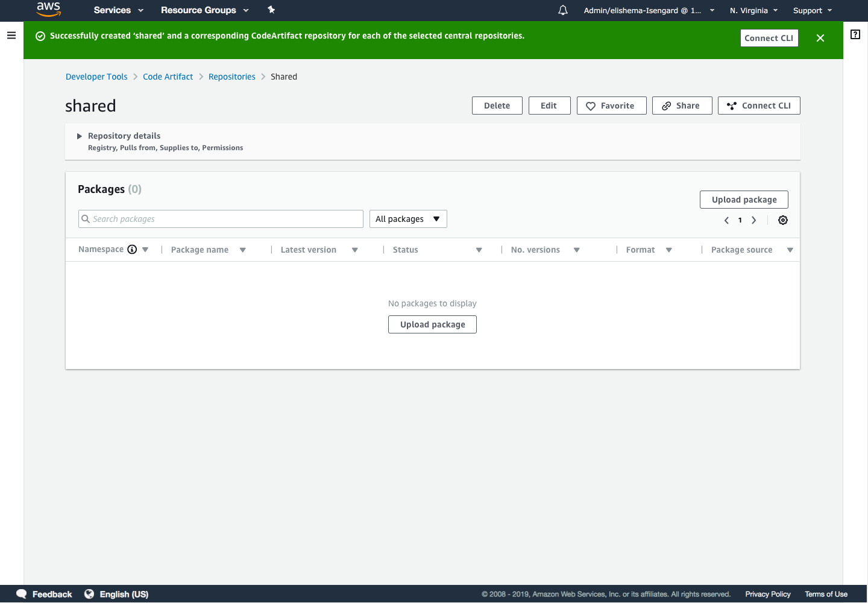
Task: Open the AWS home logo
Action: point(48,10)
